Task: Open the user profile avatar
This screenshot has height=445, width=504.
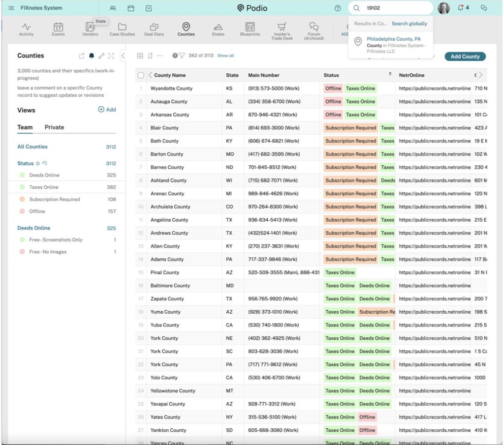Action: coord(443,8)
